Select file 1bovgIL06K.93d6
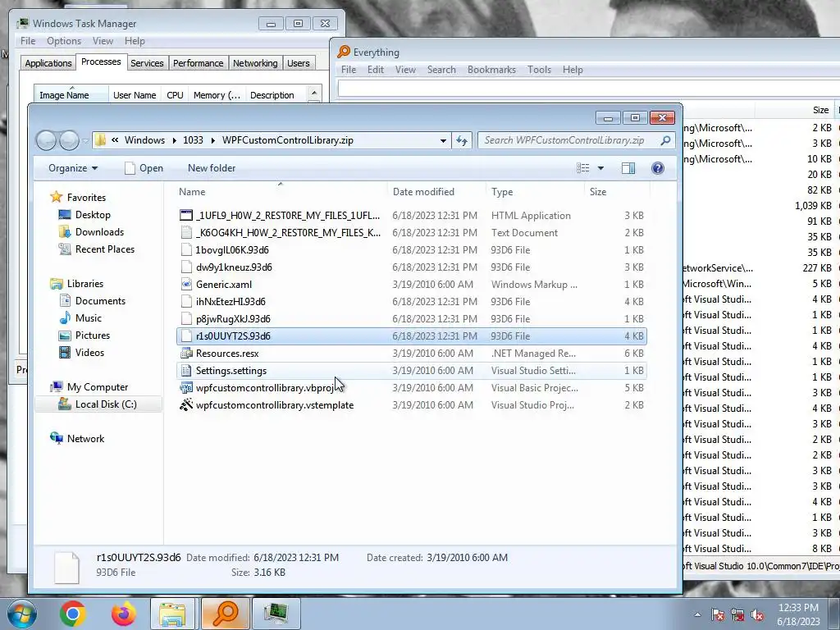Screen dimensions: 840x630 click(x=412, y=249)
